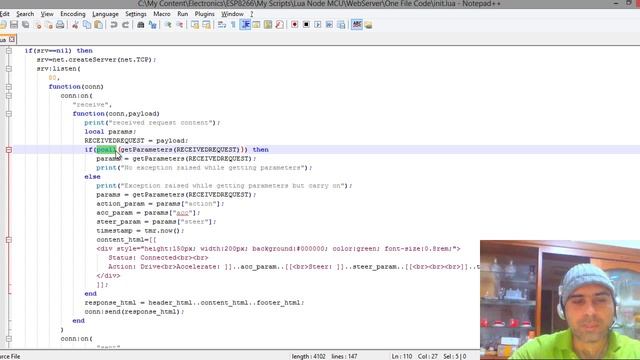Toggle synchronized horizontal scrolling

point(207,25)
